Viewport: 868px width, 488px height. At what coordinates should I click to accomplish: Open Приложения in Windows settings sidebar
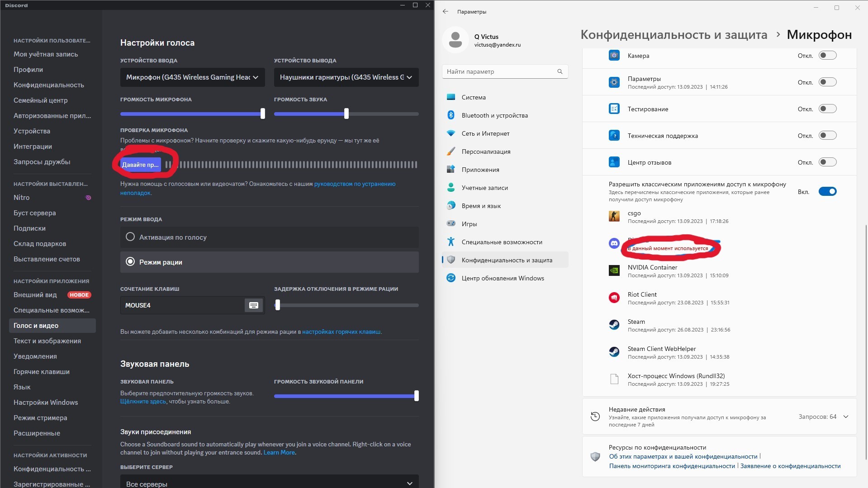(505, 170)
